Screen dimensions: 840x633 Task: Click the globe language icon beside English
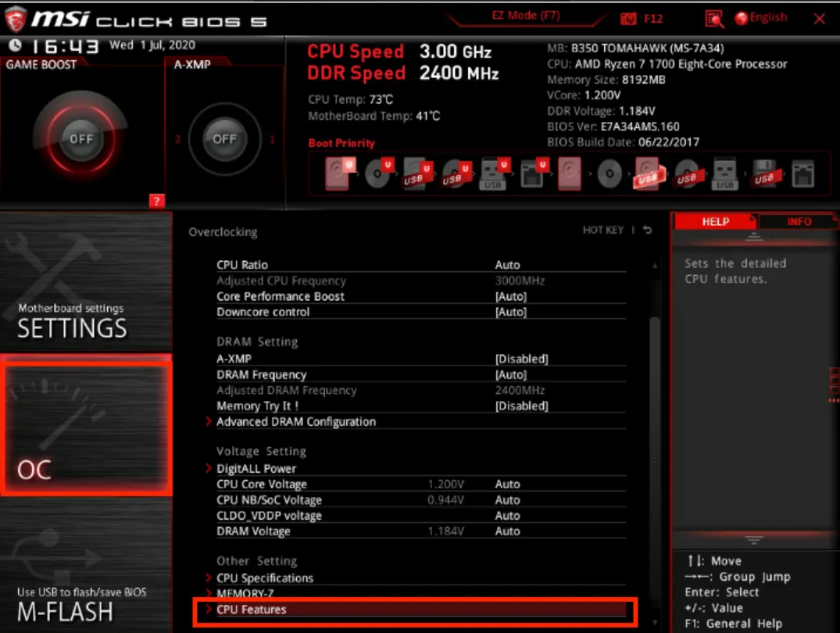(742, 18)
